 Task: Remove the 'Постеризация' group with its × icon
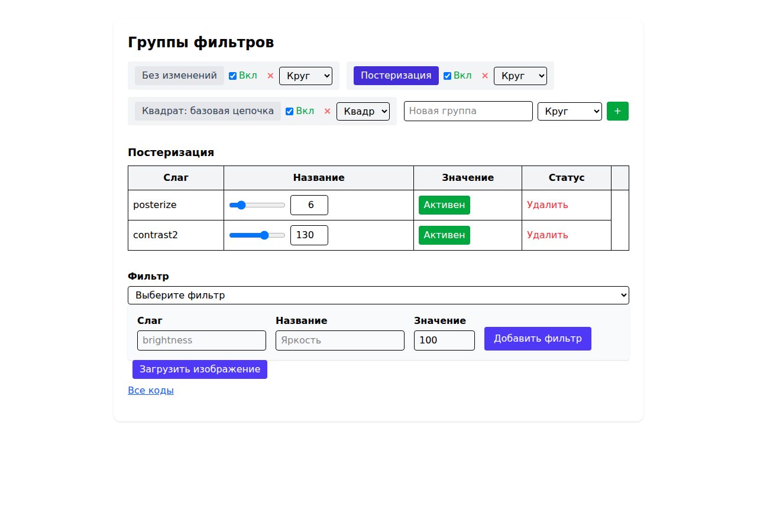pos(485,76)
